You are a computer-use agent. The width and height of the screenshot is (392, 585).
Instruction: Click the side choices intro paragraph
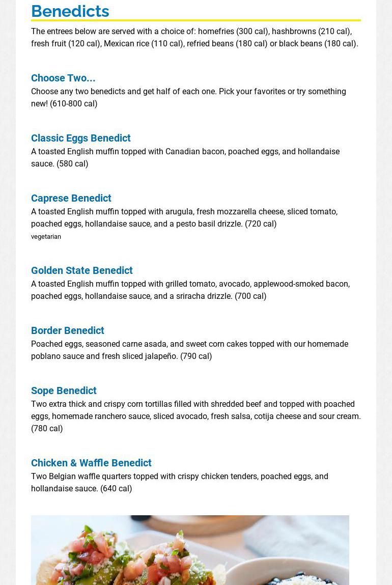coord(194,37)
